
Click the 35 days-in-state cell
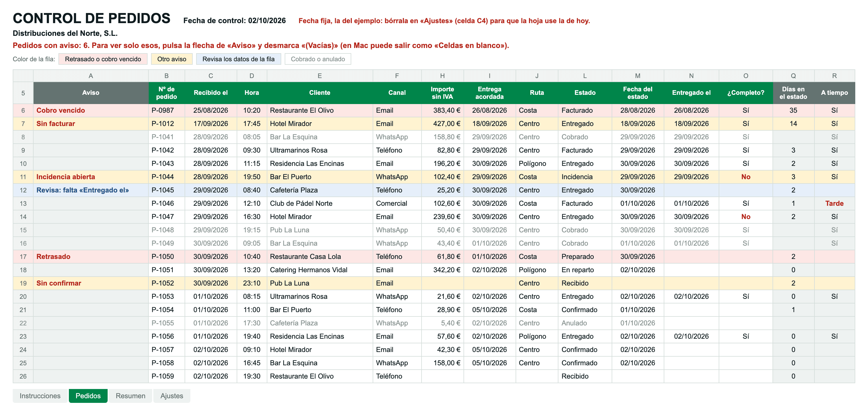click(x=793, y=110)
